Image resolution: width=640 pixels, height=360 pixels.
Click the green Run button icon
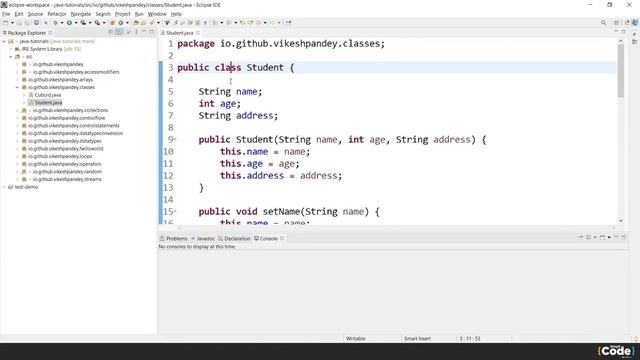coord(69,23)
